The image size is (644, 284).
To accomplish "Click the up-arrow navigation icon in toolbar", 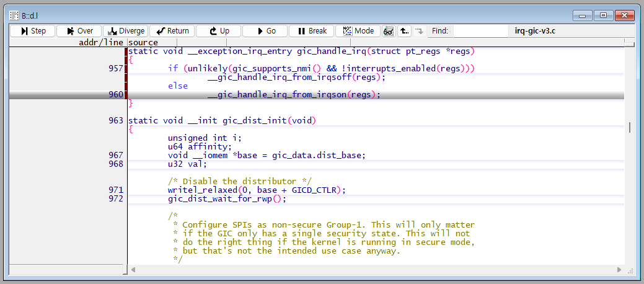I will pos(404,31).
